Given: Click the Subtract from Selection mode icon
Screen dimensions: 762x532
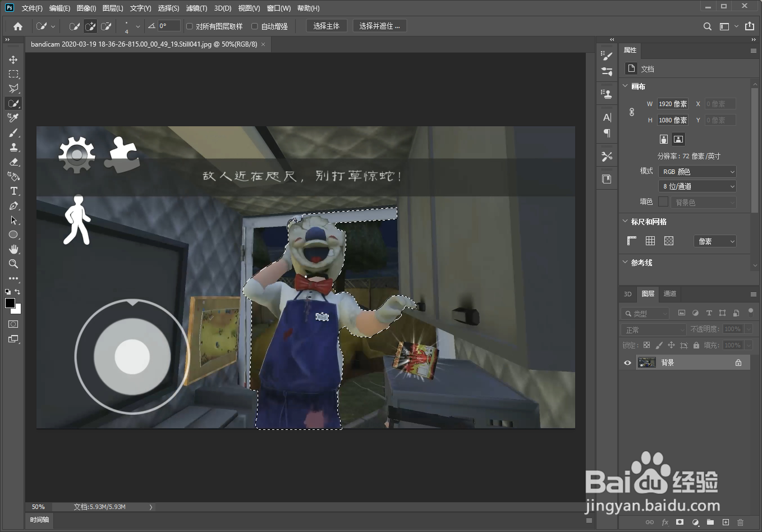Looking at the screenshot, I should click(x=105, y=26).
